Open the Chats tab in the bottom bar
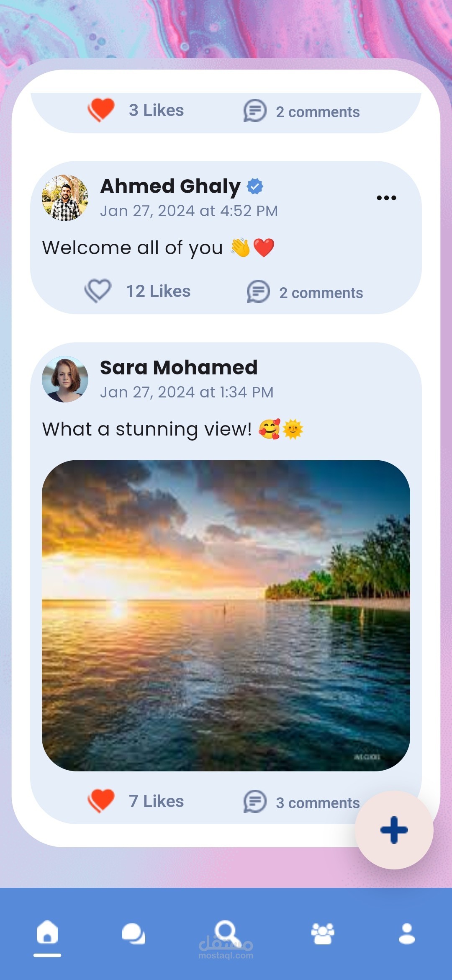Viewport: 452px width, 980px height. [x=134, y=934]
